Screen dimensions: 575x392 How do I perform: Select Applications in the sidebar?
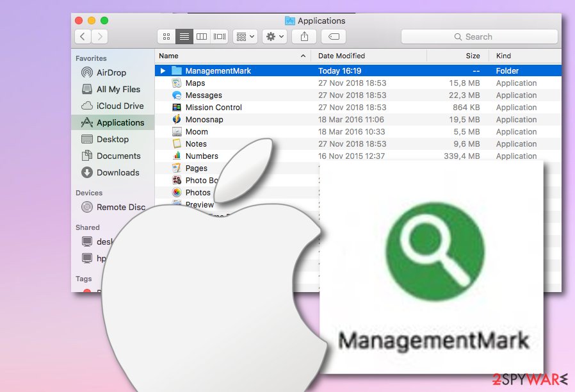(x=113, y=122)
